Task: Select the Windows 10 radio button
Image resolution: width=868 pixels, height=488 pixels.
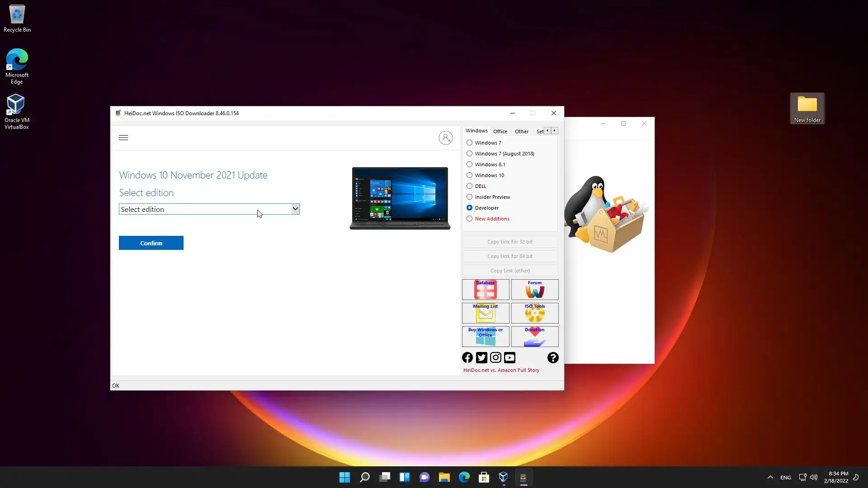Action: 470,175
